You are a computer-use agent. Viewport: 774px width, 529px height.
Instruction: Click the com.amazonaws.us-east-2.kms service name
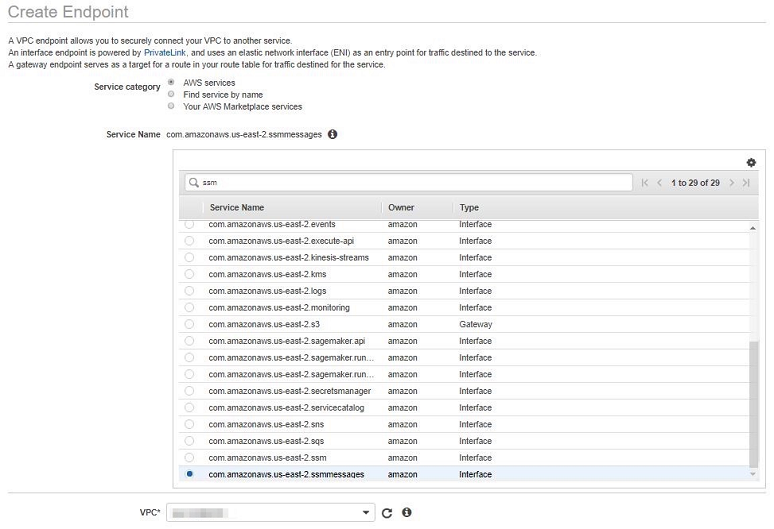267,274
